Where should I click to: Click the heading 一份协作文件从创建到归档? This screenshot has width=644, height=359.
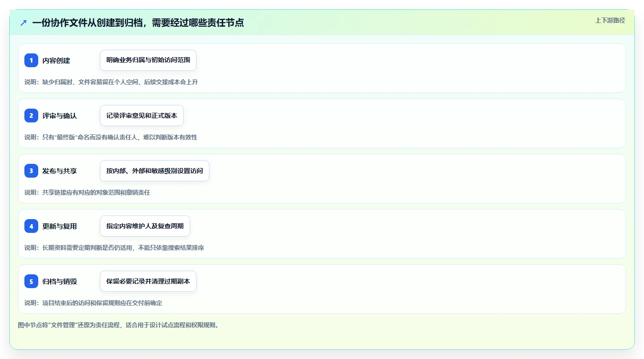(x=138, y=23)
